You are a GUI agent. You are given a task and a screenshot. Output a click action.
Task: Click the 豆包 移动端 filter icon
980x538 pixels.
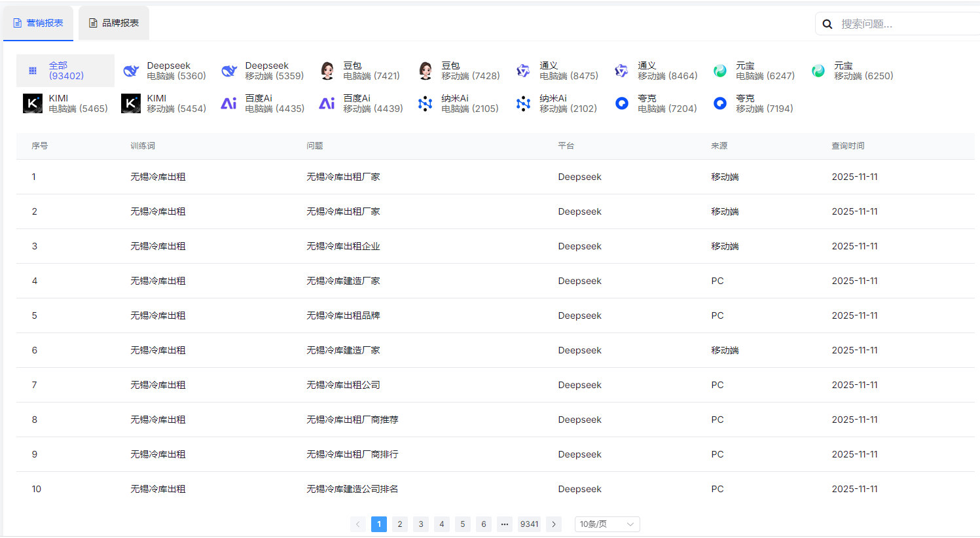tap(425, 70)
